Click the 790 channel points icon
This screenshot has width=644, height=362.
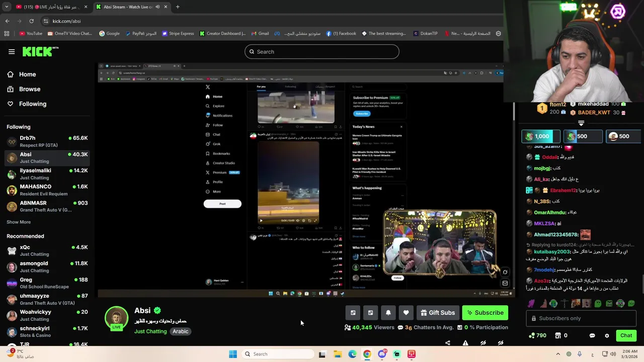pyautogui.click(x=537, y=335)
